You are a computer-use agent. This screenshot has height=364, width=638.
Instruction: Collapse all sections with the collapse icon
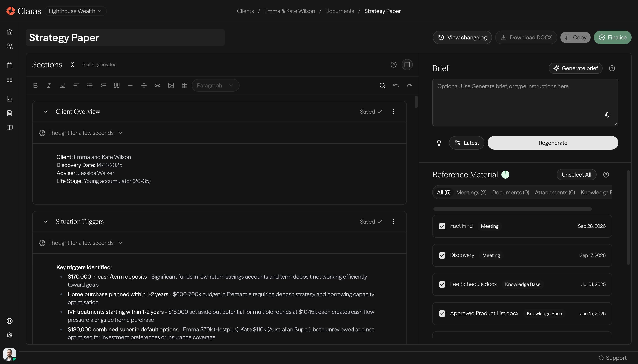[x=72, y=65]
